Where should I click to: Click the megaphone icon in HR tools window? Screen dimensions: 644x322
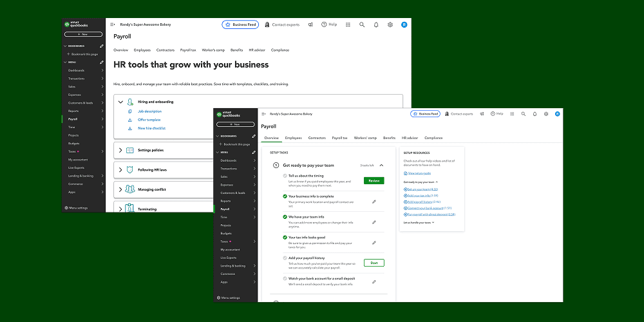point(310,24)
